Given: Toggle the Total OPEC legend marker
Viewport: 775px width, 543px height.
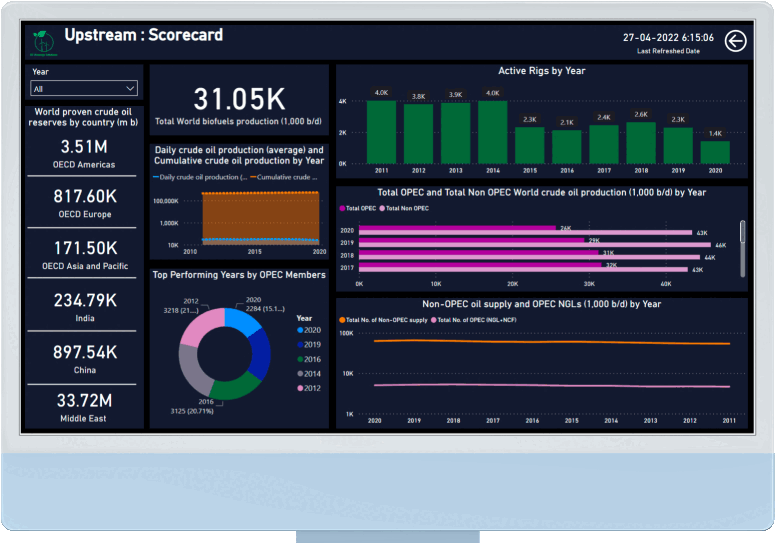Looking at the screenshot, I should point(343,208).
